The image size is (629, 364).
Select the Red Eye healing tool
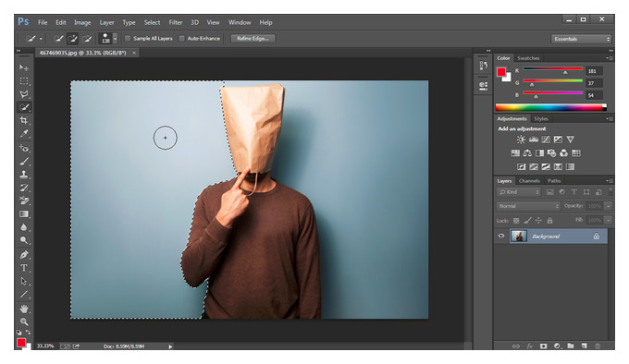point(24,148)
